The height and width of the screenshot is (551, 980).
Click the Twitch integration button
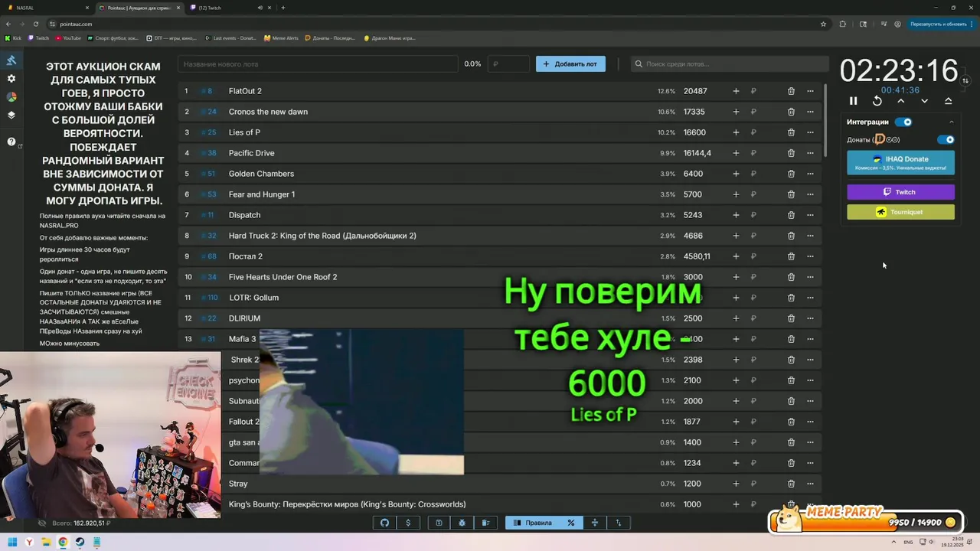pos(900,192)
